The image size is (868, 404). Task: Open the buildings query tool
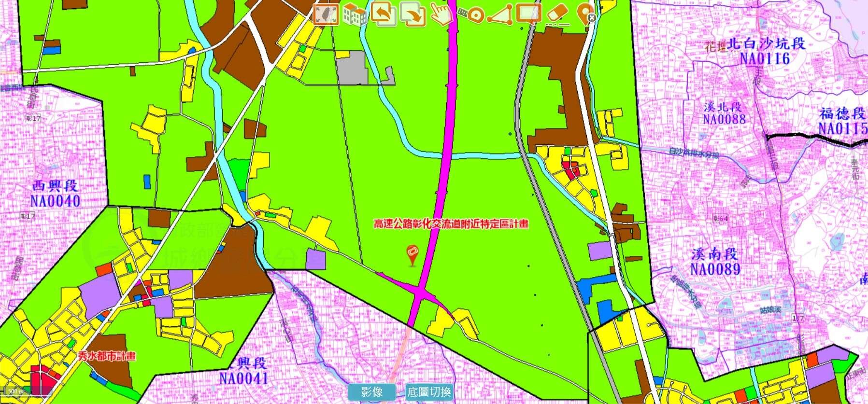pyautogui.click(x=355, y=14)
